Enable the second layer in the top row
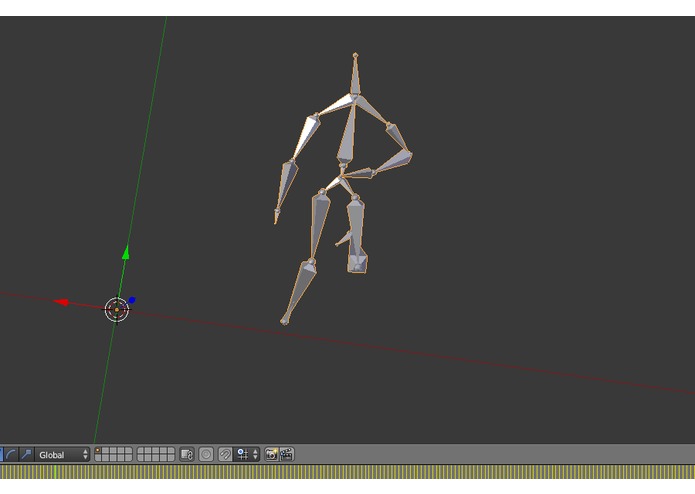 tap(105, 451)
